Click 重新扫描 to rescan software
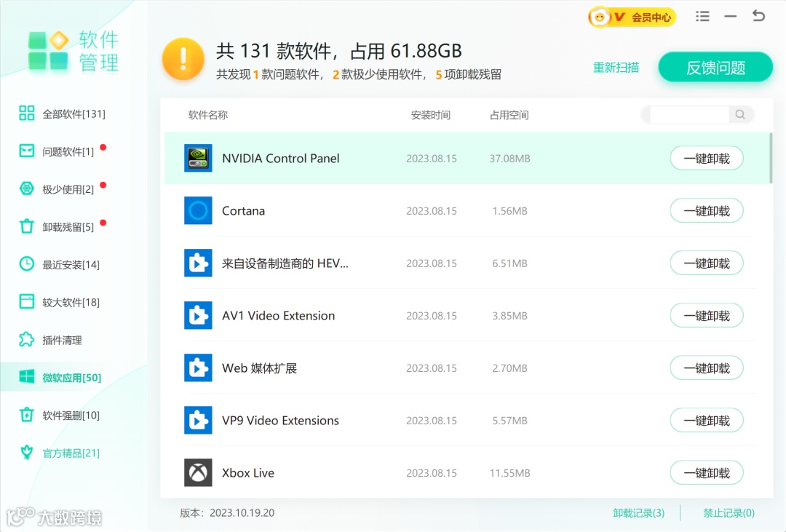The image size is (786, 532). [x=616, y=67]
